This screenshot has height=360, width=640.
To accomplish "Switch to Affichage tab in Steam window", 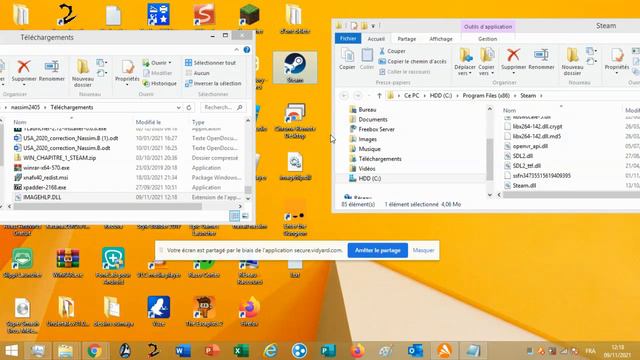I will coord(441,39).
